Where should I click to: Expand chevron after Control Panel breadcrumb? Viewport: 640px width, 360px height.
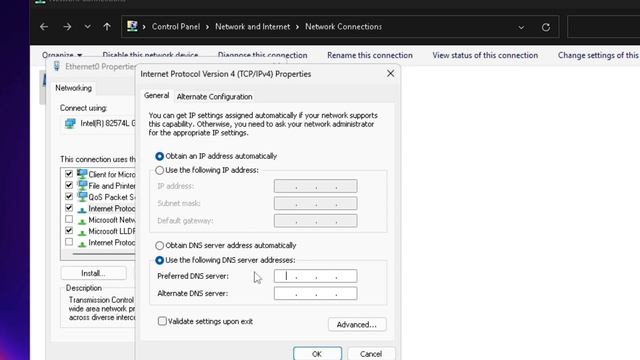point(207,27)
